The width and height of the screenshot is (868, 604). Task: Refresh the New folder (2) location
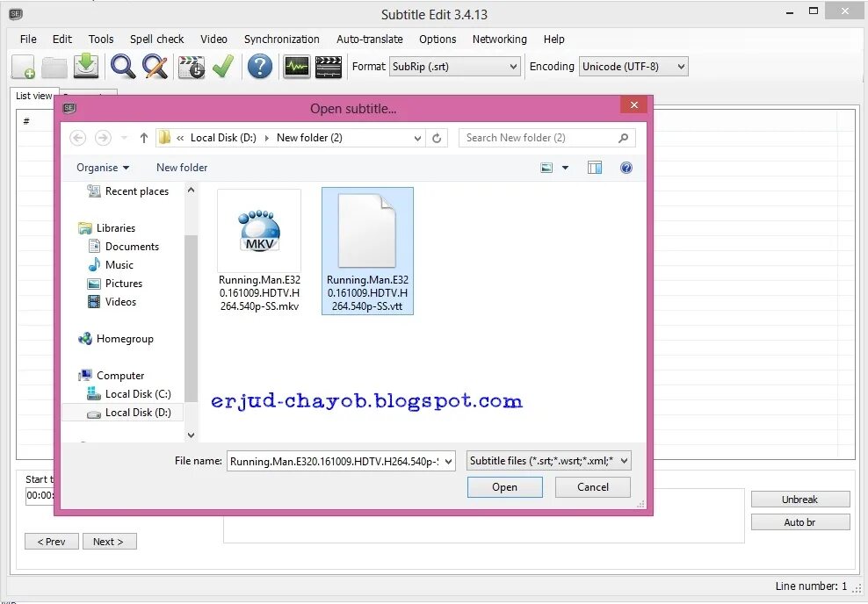[437, 138]
